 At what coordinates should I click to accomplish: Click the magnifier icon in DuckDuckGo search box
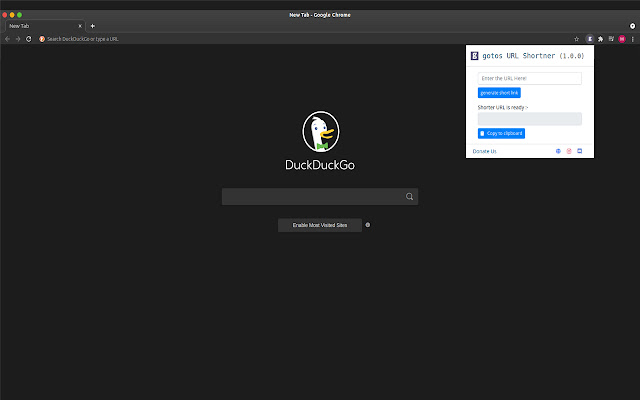(409, 197)
